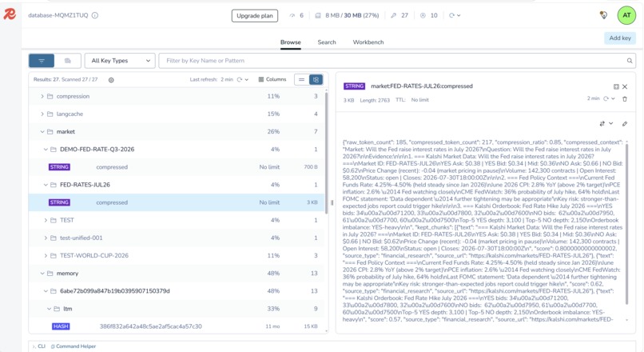Click the Redis logo icon
The image size is (644, 352).
(10, 14)
